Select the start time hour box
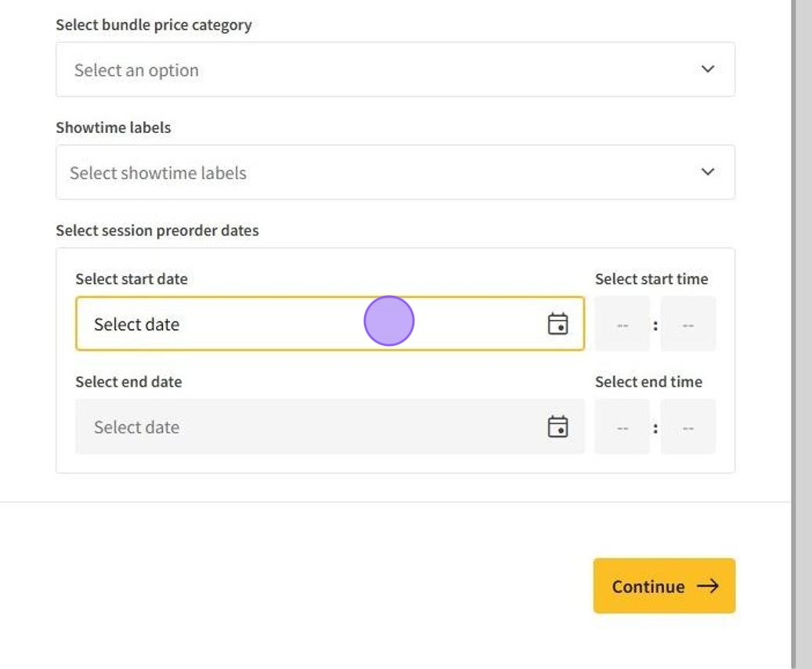Image resolution: width=812 pixels, height=669 pixels. pos(622,324)
